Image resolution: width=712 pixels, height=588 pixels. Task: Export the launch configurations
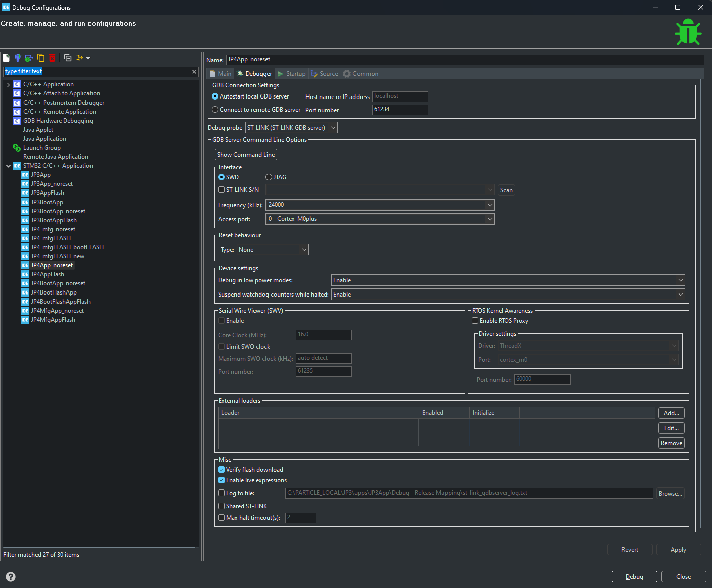click(x=29, y=58)
